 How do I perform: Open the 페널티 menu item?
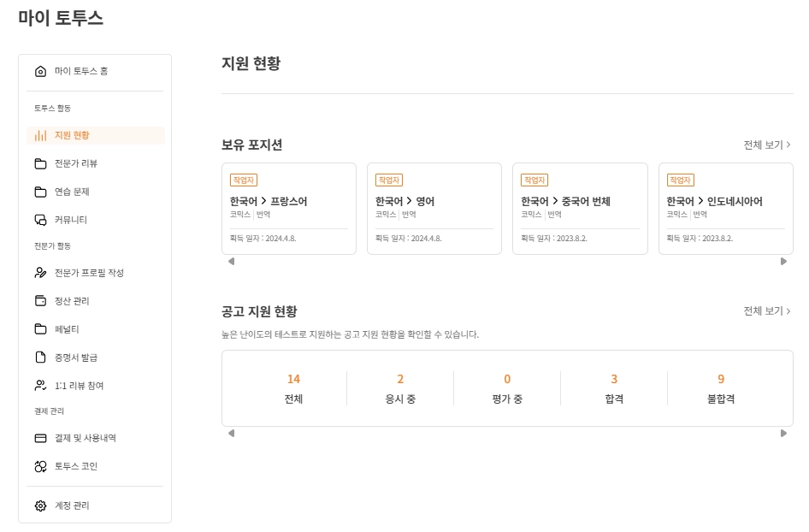[67, 329]
